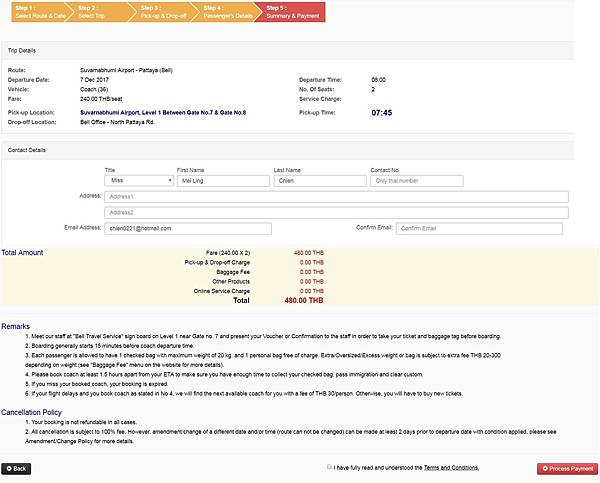Image resolution: width=600 pixels, height=483 pixels.
Task: Click the '08:00' departure time value
Action: [x=378, y=80]
